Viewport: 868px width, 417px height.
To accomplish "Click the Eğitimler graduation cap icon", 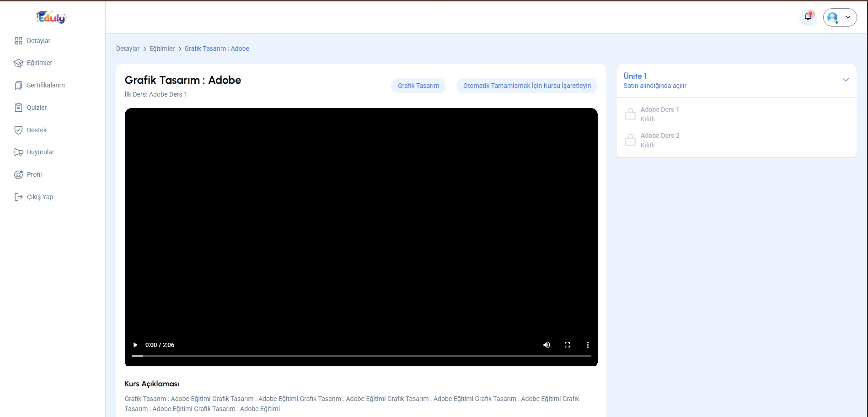I will click(18, 63).
